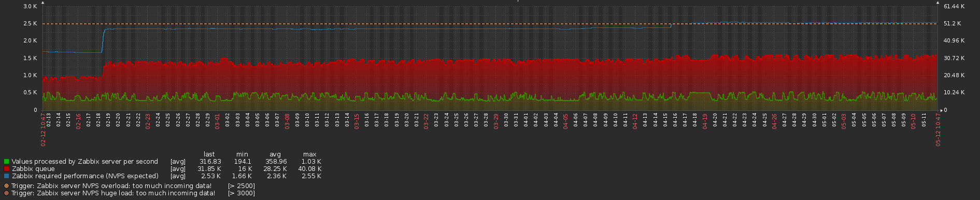The height and width of the screenshot is (200, 980).
Task: Click the NVPS min value 1.66 K
Action: pyautogui.click(x=242, y=176)
